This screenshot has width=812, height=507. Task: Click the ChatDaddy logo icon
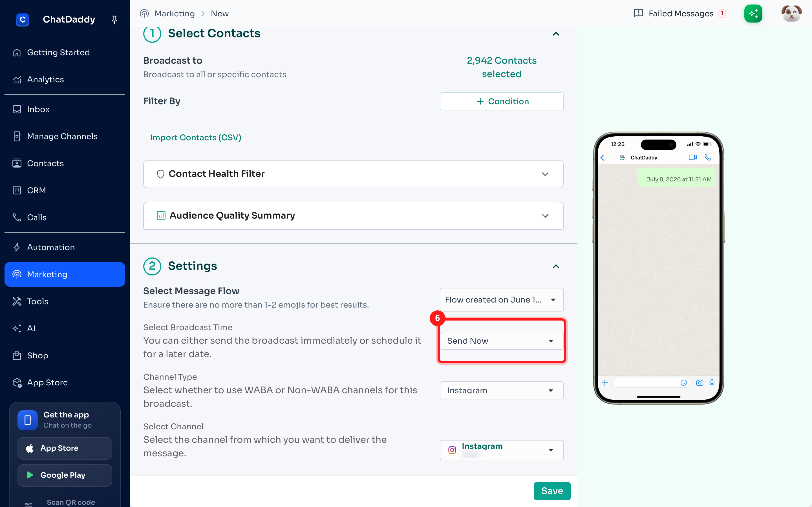pos(23,19)
